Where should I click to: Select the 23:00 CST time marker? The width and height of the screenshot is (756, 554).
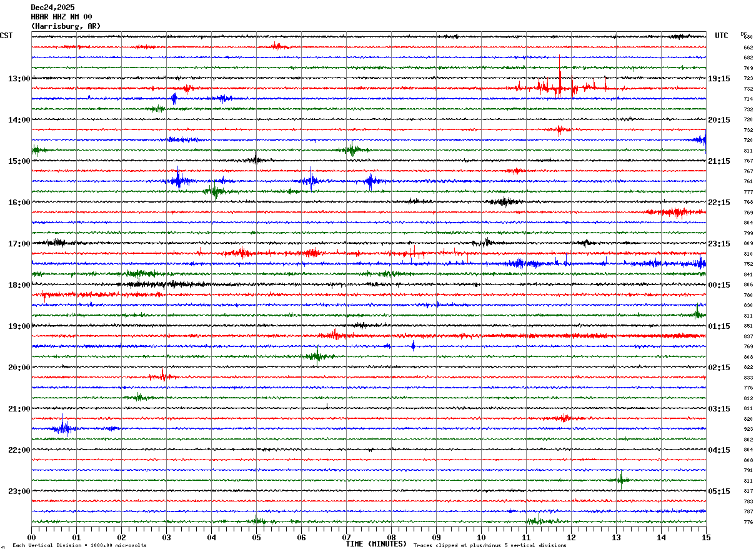click(19, 491)
